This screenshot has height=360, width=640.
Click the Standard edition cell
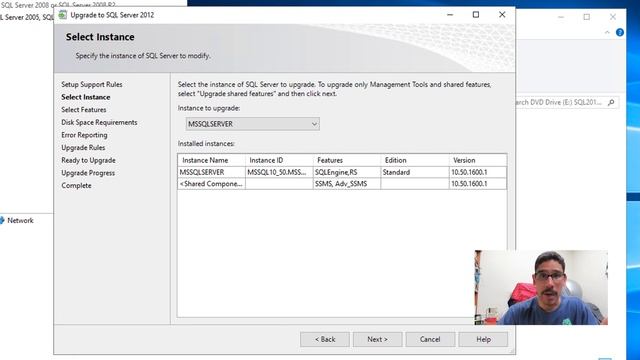[x=415, y=172]
